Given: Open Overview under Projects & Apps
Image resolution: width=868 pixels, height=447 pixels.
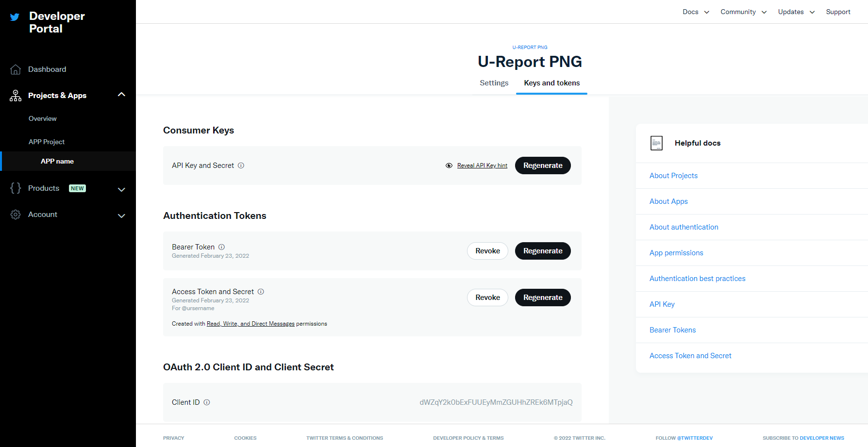Looking at the screenshot, I should point(43,119).
